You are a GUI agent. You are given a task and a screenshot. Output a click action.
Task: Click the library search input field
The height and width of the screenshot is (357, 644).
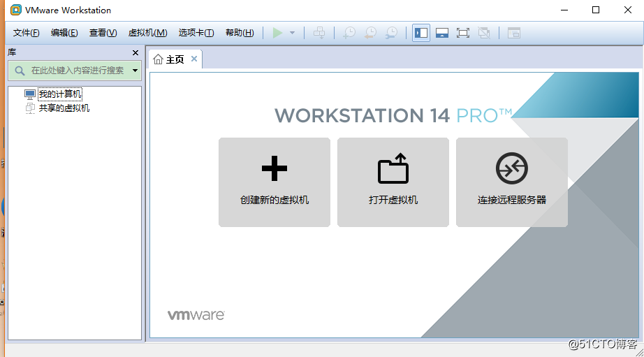tap(75, 71)
